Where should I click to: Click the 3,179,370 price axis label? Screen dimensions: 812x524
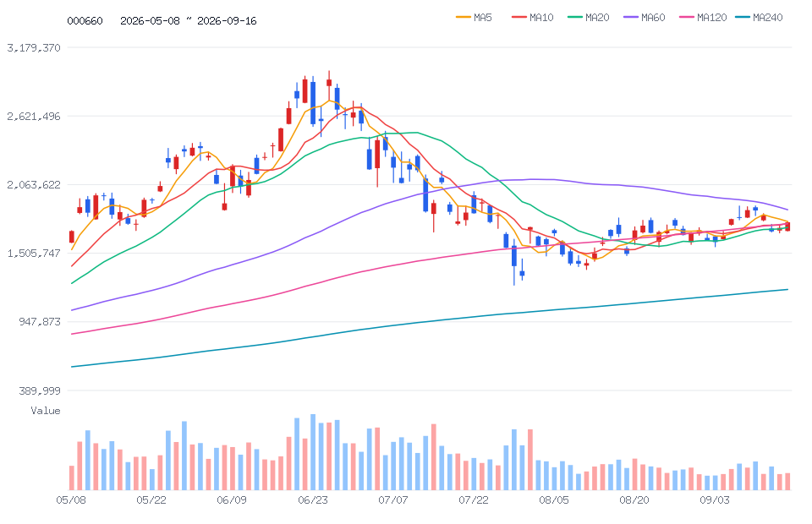(x=34, y=47)
